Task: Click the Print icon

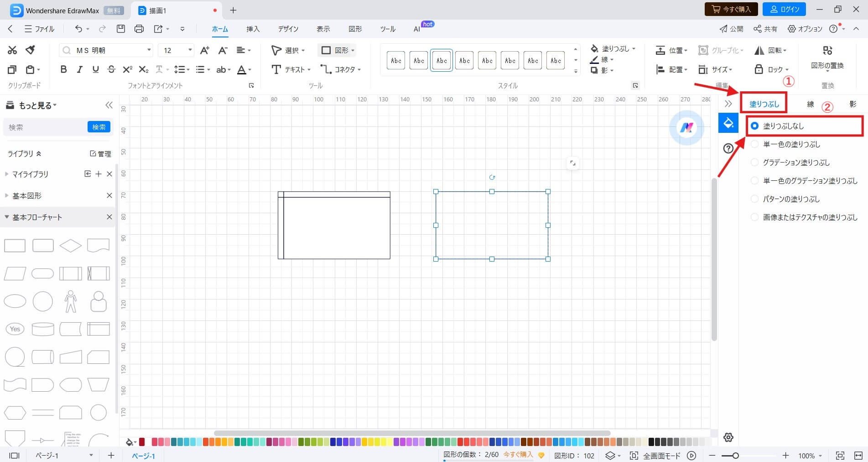Action: pos(139,29)
